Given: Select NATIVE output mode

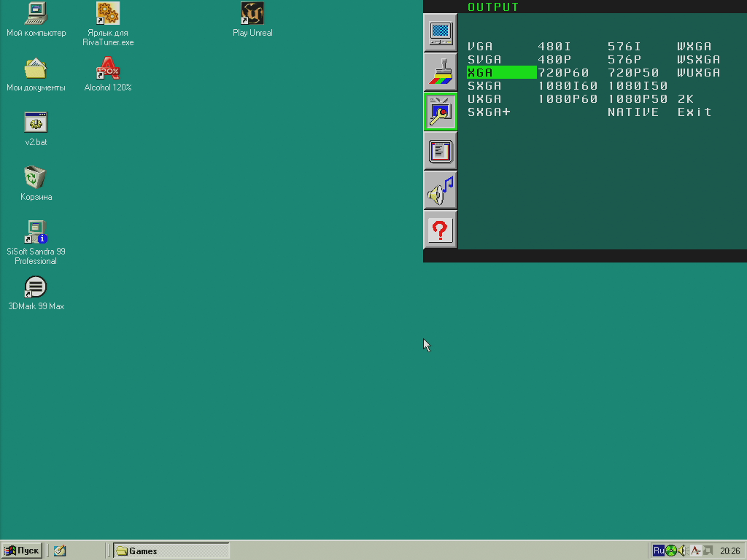Looking at the screenshot, I should (x=632, y=112).
